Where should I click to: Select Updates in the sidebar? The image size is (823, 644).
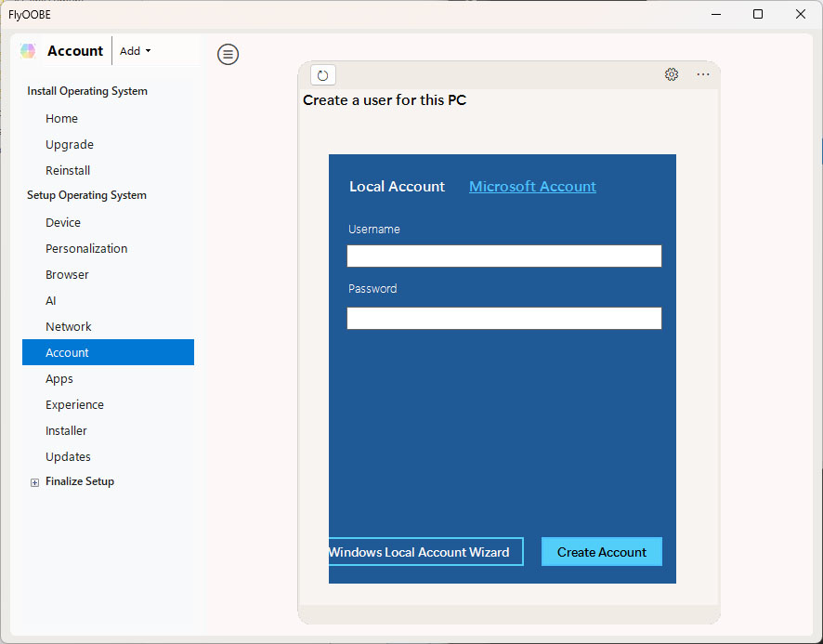pos(68,457)
